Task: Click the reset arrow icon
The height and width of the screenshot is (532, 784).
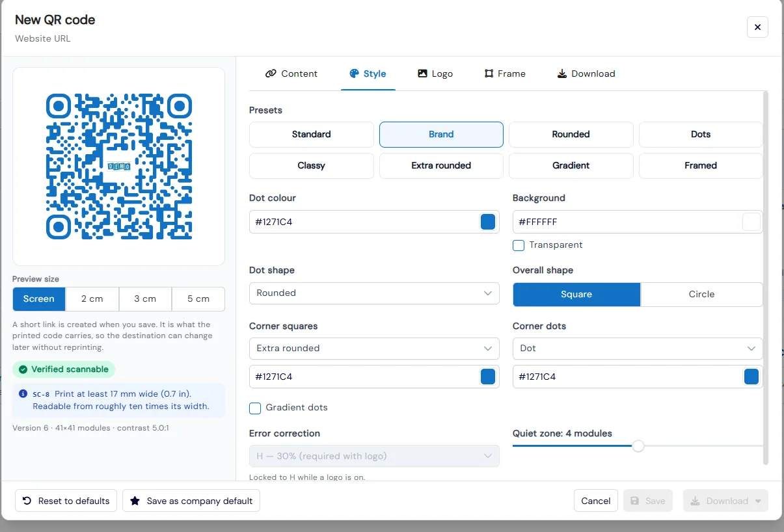Action: [x=27, y=501]
